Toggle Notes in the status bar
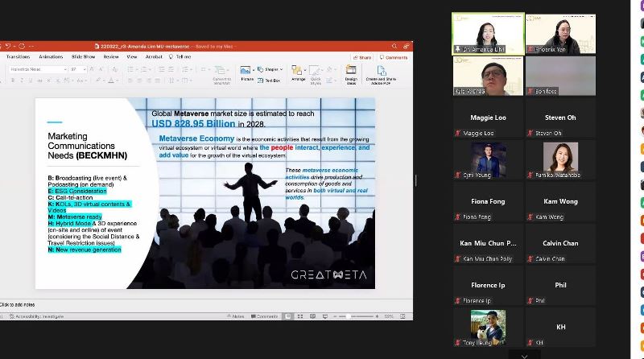Image resolution: width=644 pixels, height=359 pixels. [235, 316]
